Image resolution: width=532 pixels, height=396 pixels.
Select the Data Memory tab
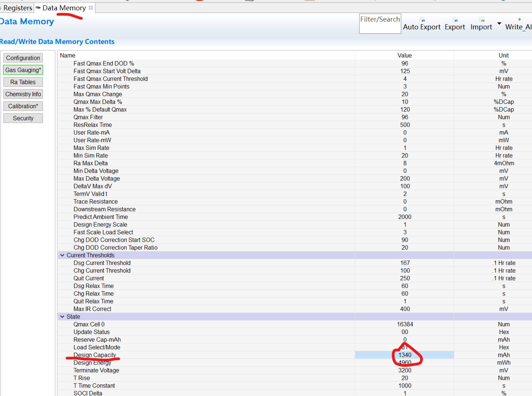click(64, 8)
